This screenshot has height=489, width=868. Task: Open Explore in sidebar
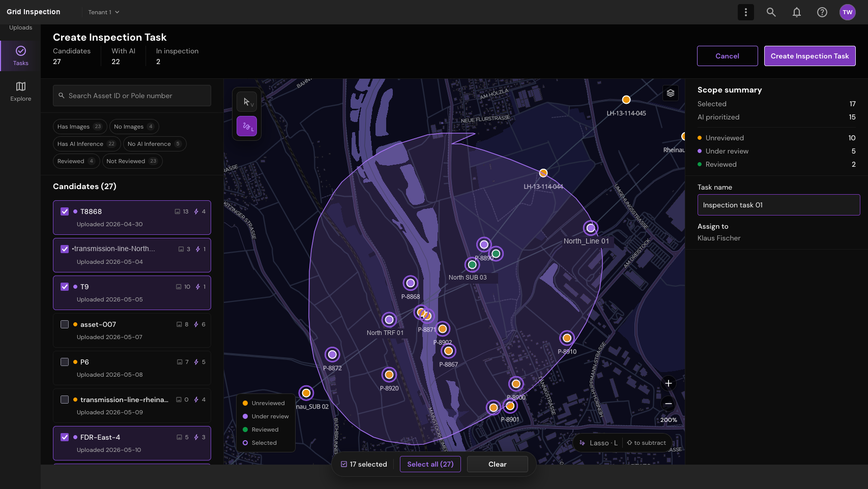tap(21, 91)
